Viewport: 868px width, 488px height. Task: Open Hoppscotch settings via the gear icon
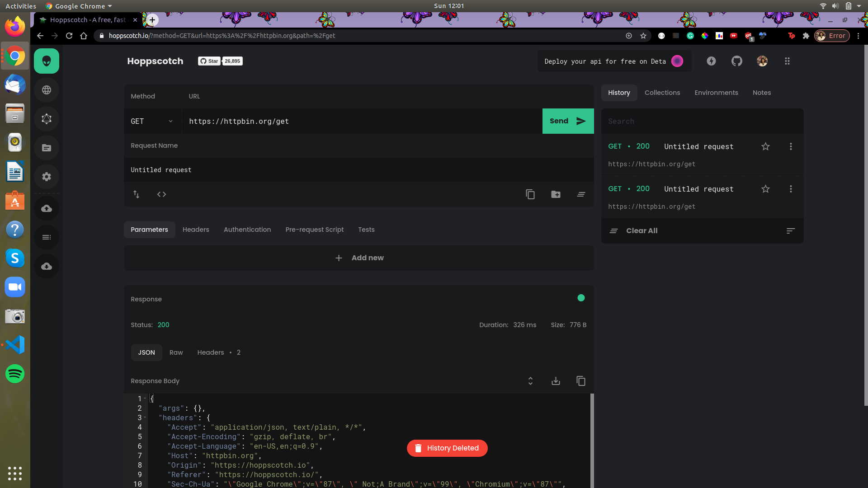tap(46, 177)
